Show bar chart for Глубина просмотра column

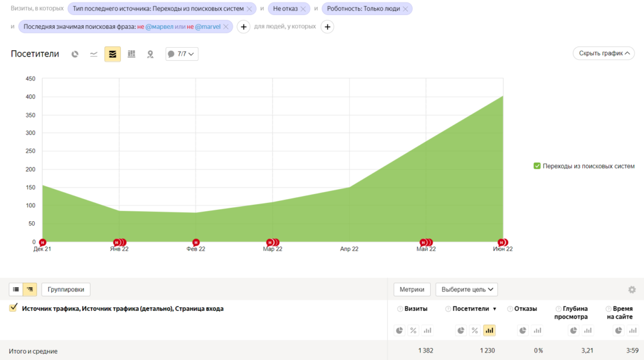pos(588,330)
